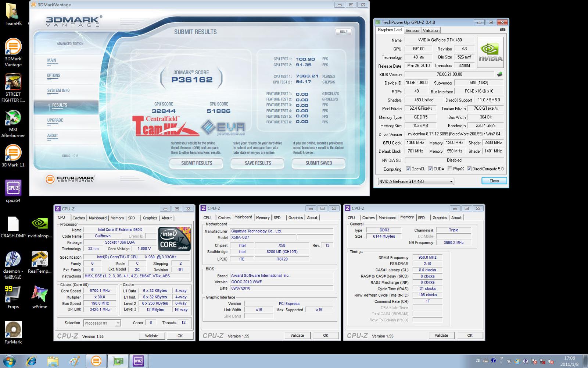Open About tab in first CPU-Z window
This screenshot has width=588, height=368.
166,218
